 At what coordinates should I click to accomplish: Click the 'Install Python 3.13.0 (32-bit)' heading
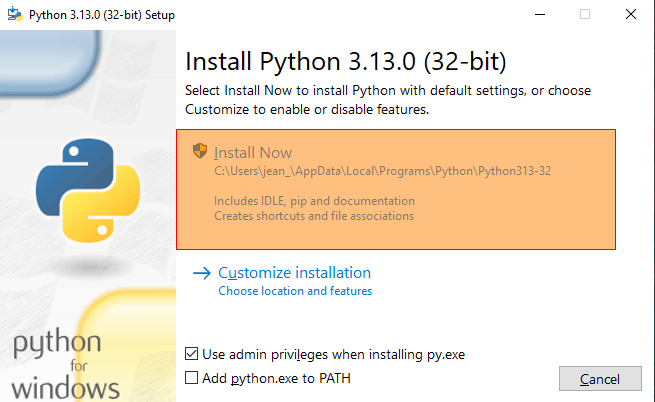click(346, 61)
